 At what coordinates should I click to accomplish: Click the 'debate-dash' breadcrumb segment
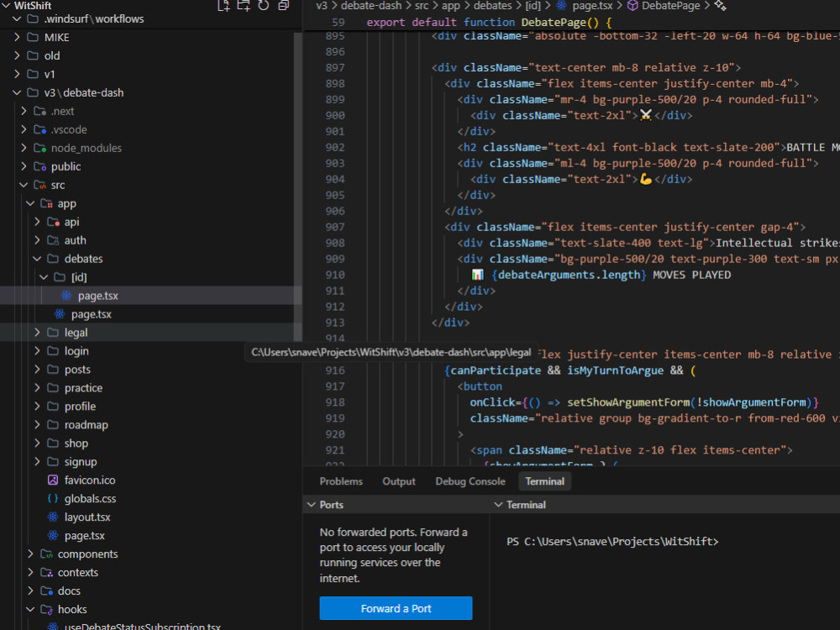pos(371,6)
